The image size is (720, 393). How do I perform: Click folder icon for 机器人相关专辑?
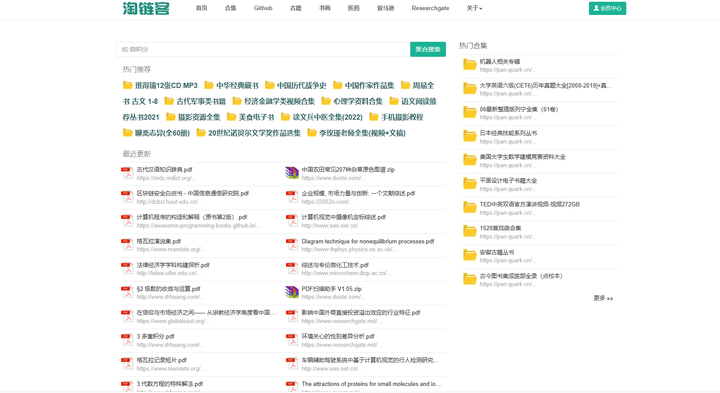click(470, 65)
